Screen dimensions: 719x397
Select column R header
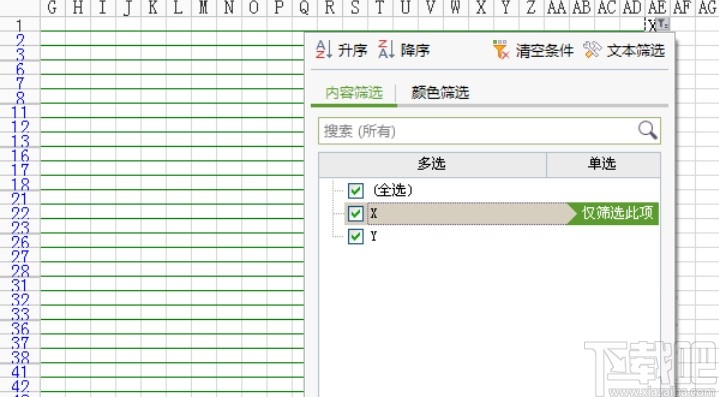click(330, 7)
